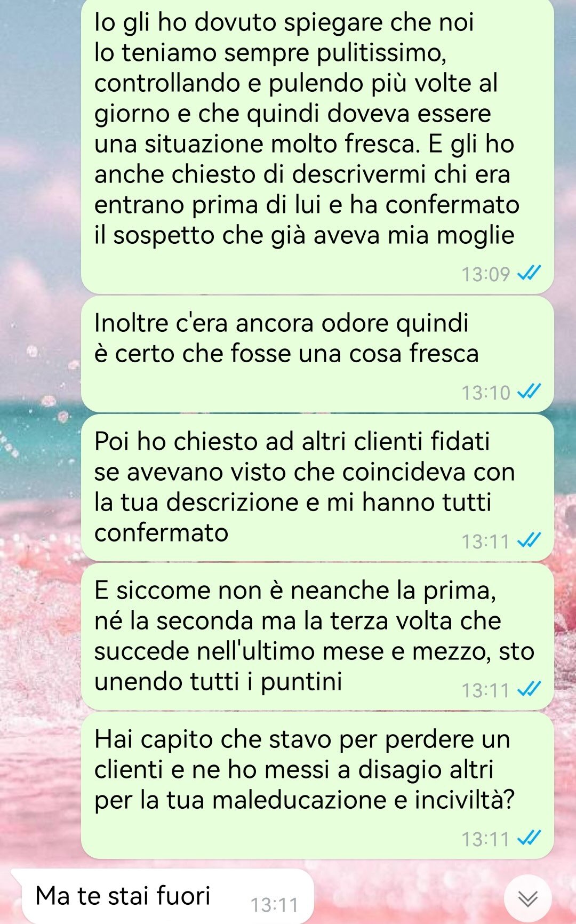Select message starting 'Poi ho chiesto ad altri'
This screenshot has height=924, width=576.
click(317, 488)
